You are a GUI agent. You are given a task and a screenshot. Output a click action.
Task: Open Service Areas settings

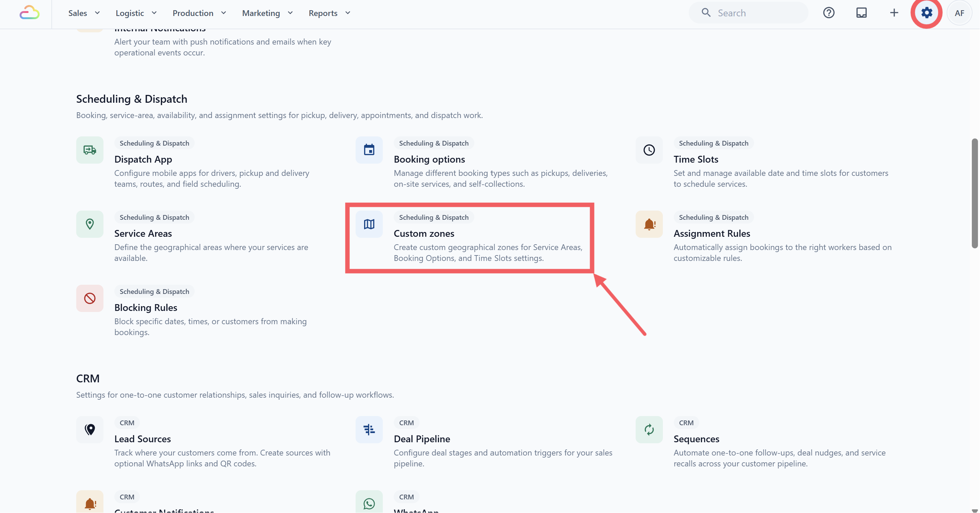click(143, 233)
